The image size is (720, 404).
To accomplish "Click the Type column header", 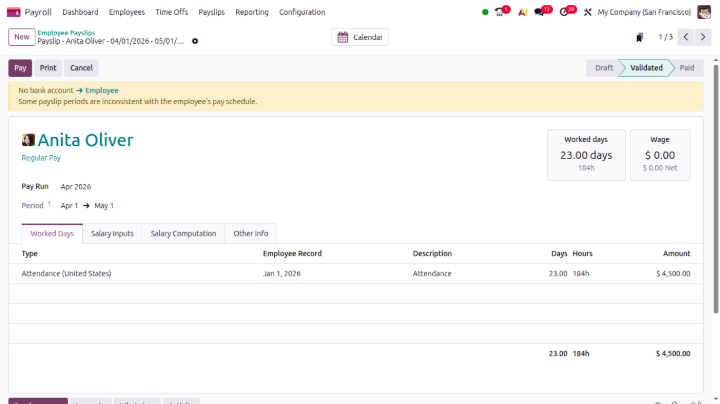I will pos(29,253).
